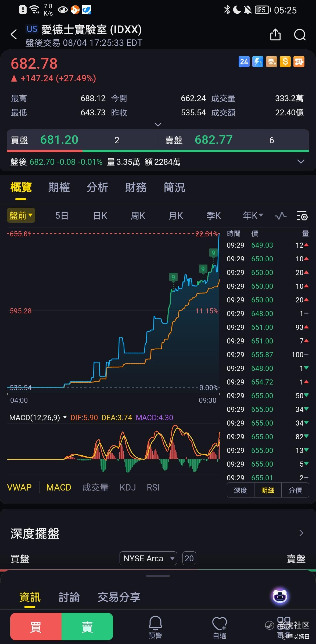Screen dimensions: 316x644
Task: Switch to the 明細 panel
Action: pyautogui.click(x=268, y=490)
